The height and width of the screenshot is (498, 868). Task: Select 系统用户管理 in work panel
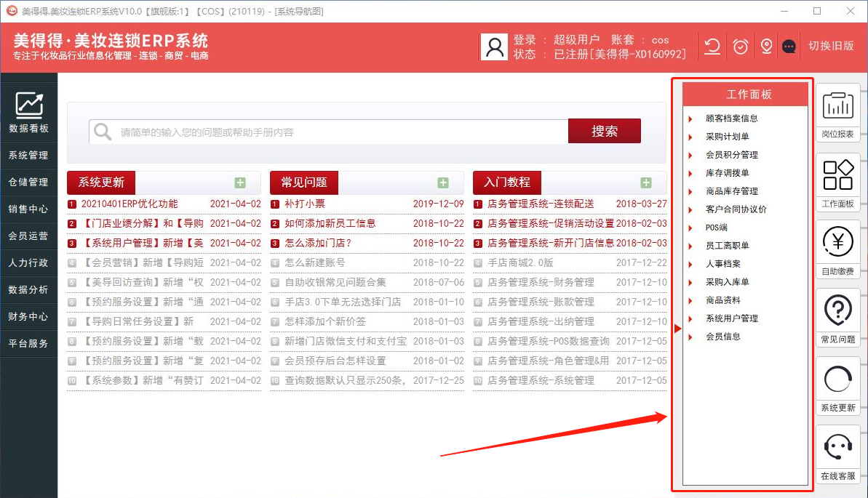pos(732,318)
